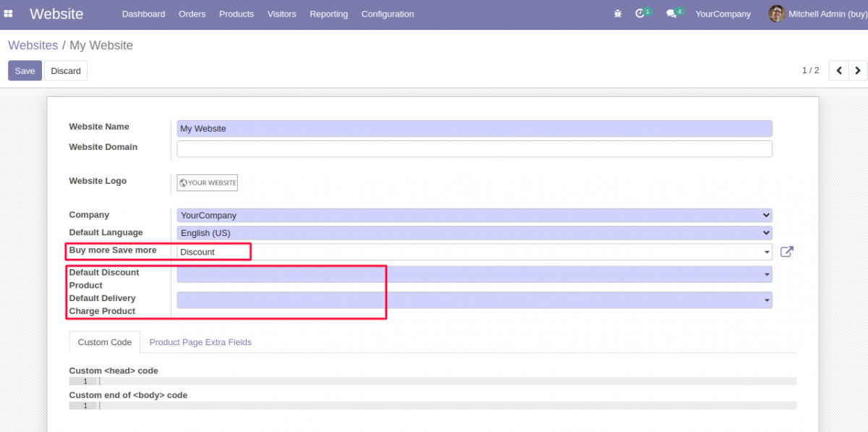Viewport: 868px width, 432px height.
Task: Open the apps menu grid icon
Action: click(x=9, y=14)
